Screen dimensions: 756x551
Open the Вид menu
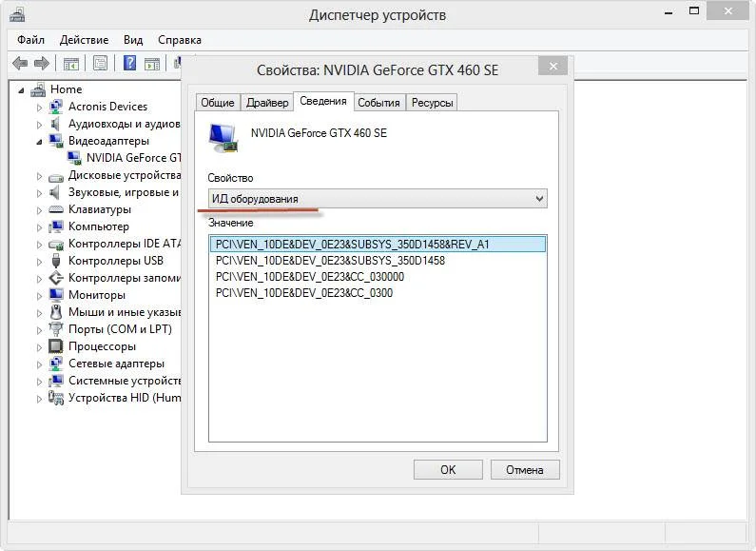click(x=133, y=40)
